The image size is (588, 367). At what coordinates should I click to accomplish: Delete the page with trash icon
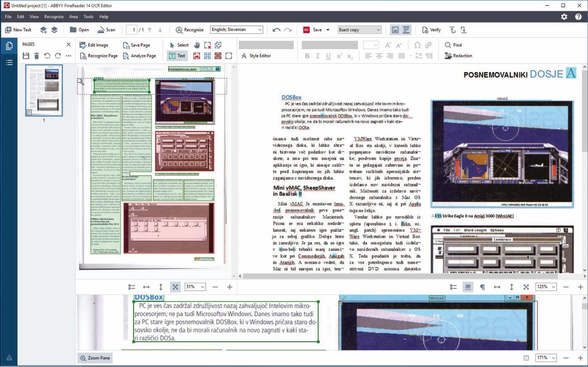[x=36, y=56]
